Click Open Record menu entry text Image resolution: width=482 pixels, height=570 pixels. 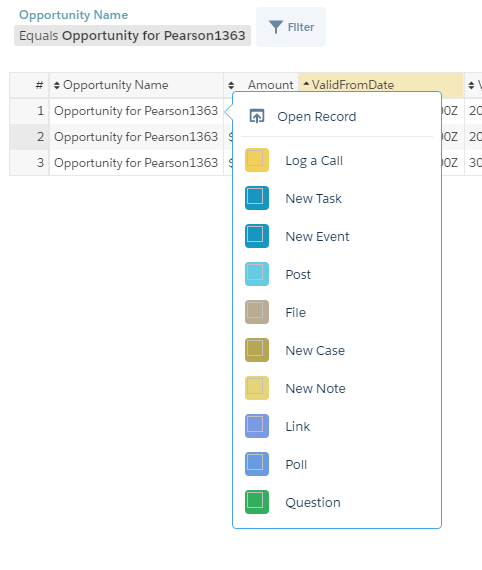tap(317, 116)
